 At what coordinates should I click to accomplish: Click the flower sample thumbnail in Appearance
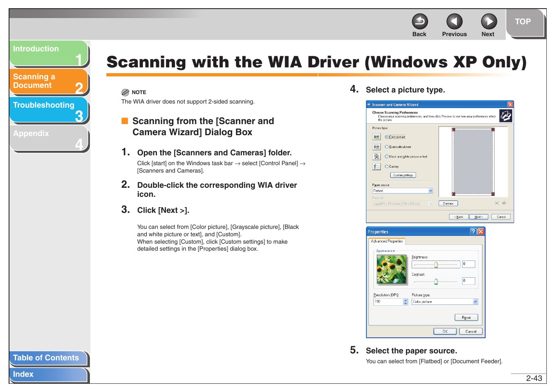pos(391,269)
